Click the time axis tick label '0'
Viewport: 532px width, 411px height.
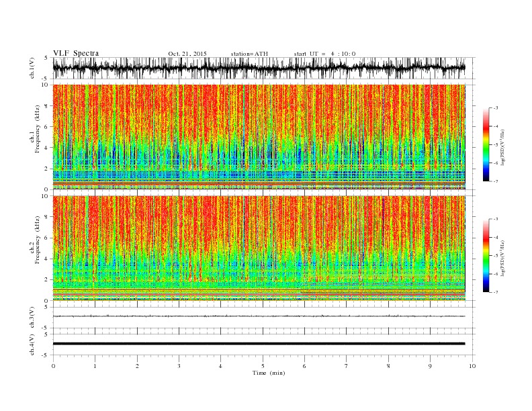click(53, 366)
